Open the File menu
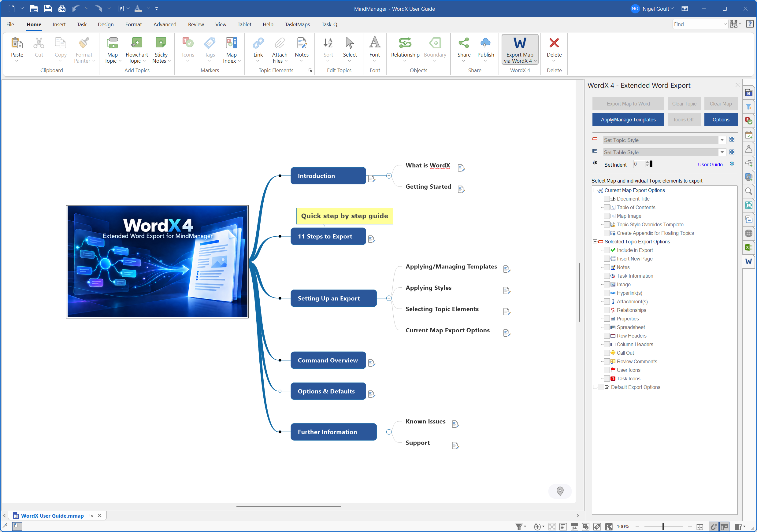The height and width of the screenshot is (532, 757). pos(10,24)
